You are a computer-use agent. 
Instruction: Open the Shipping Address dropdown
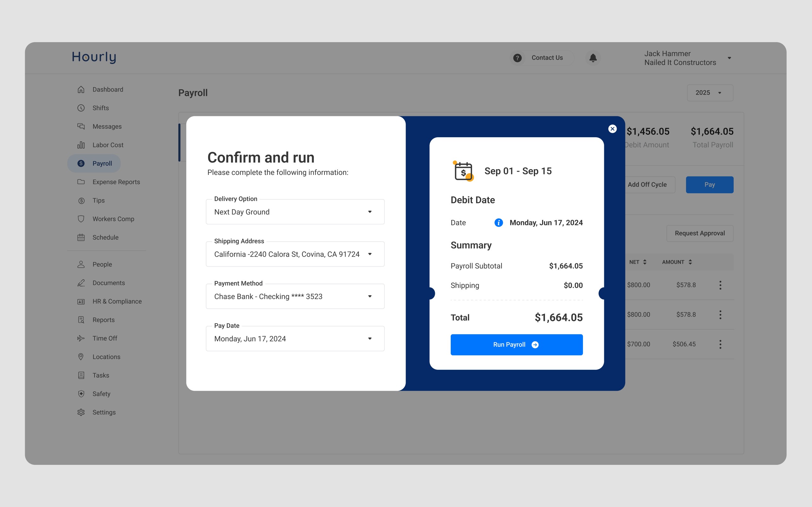coord(370,254)
